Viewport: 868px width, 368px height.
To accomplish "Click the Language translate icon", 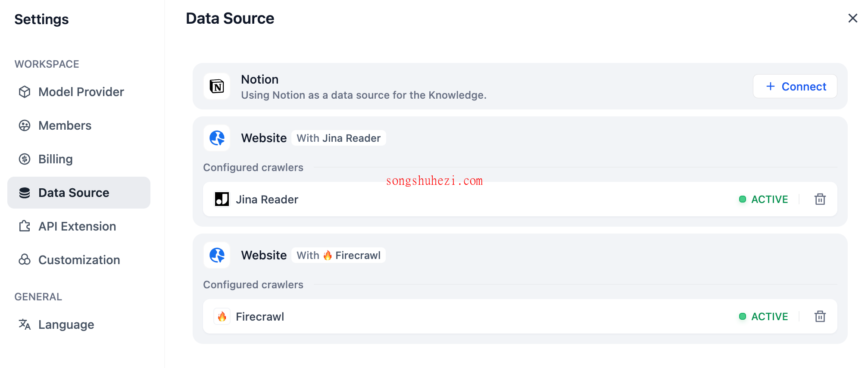I will (x=25, y=324).
